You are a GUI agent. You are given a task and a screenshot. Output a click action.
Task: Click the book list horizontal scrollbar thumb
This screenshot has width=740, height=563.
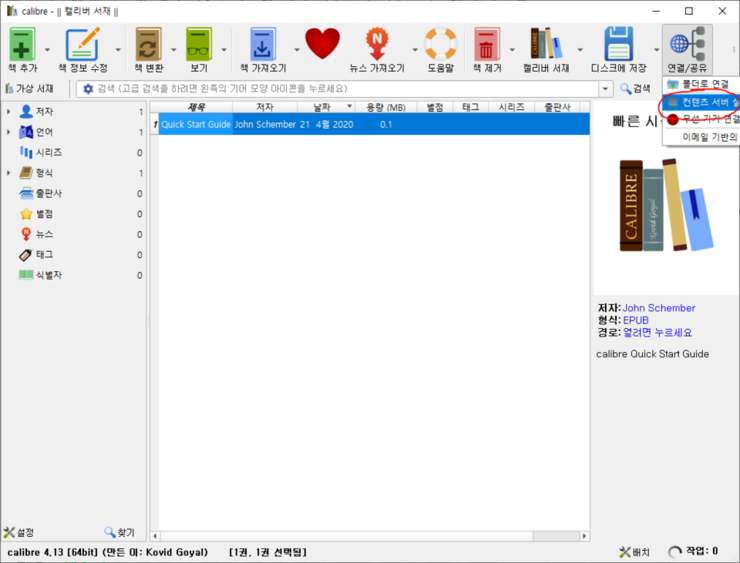pyautogui.click(x=346, y=536)
